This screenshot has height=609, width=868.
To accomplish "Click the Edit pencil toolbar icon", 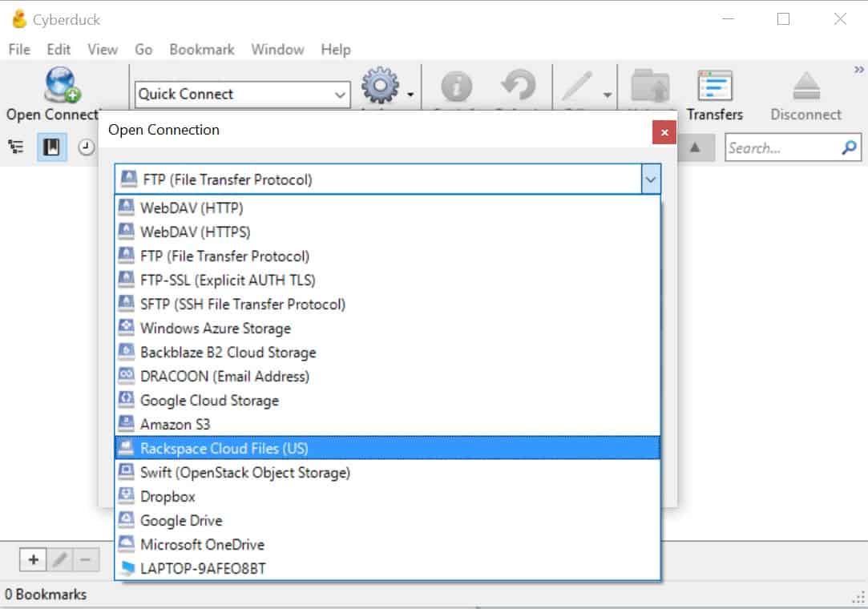I will tap(577, 87).
